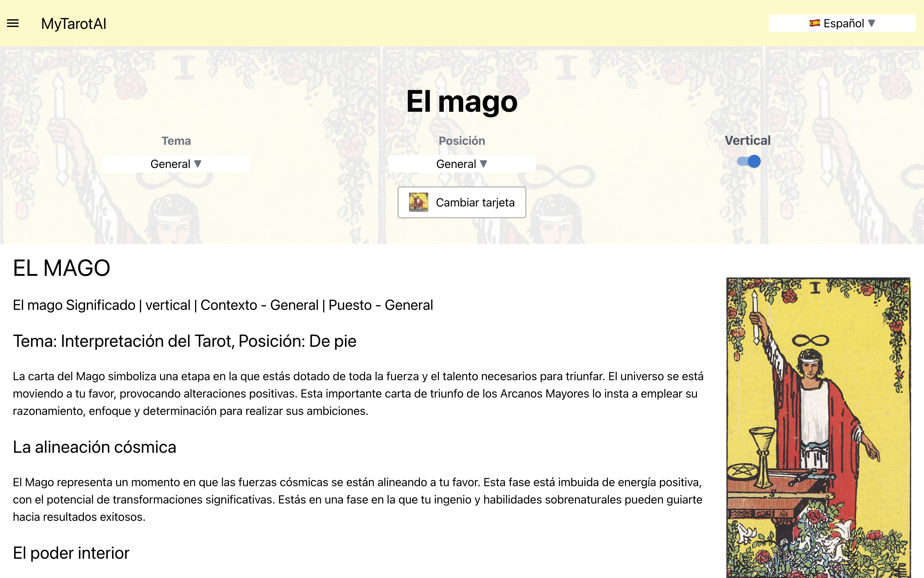The height and width of the screenshot is (578, 924).
Task: Click the Vertical label
Action: click(x=748, y=140)
